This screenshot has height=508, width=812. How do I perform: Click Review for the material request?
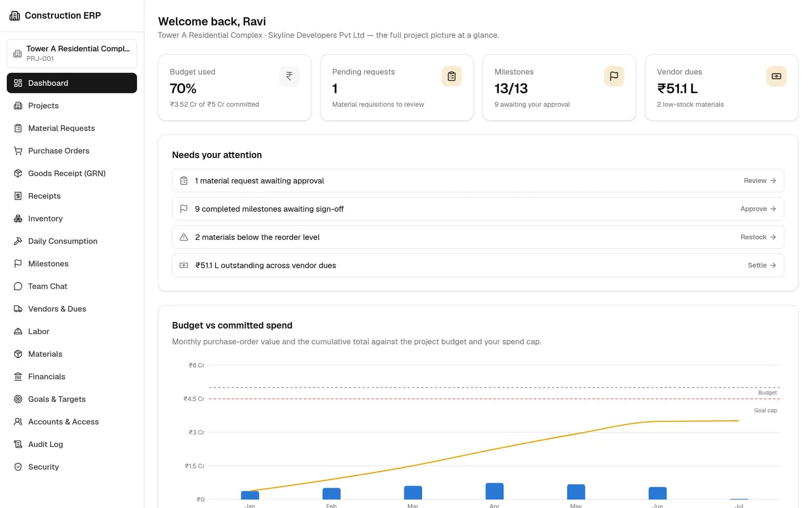(760, 181)
